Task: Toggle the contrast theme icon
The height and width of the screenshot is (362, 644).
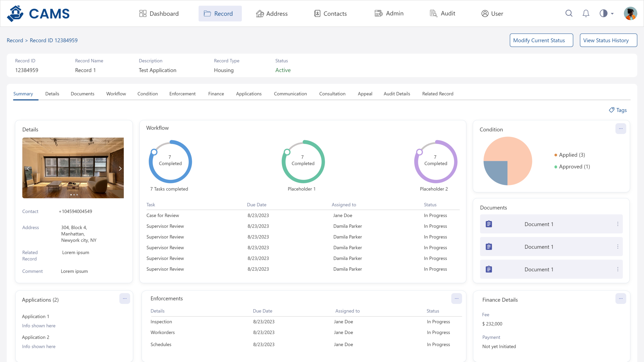Action: (x=603, y=13)
